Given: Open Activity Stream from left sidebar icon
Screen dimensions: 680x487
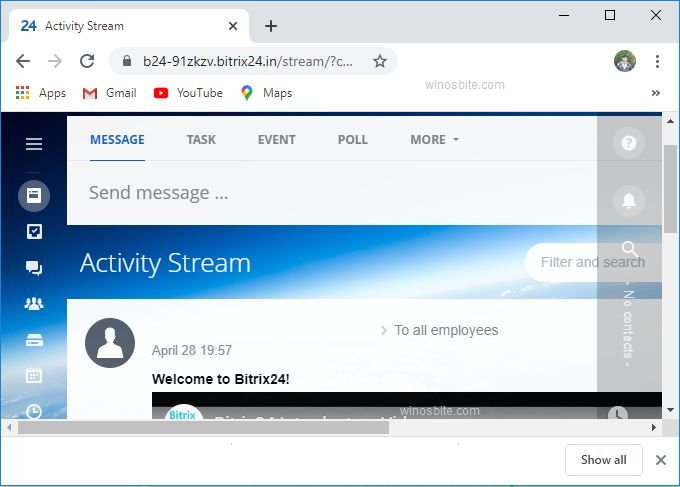Looking at the screenshot, I should (33, 195).
